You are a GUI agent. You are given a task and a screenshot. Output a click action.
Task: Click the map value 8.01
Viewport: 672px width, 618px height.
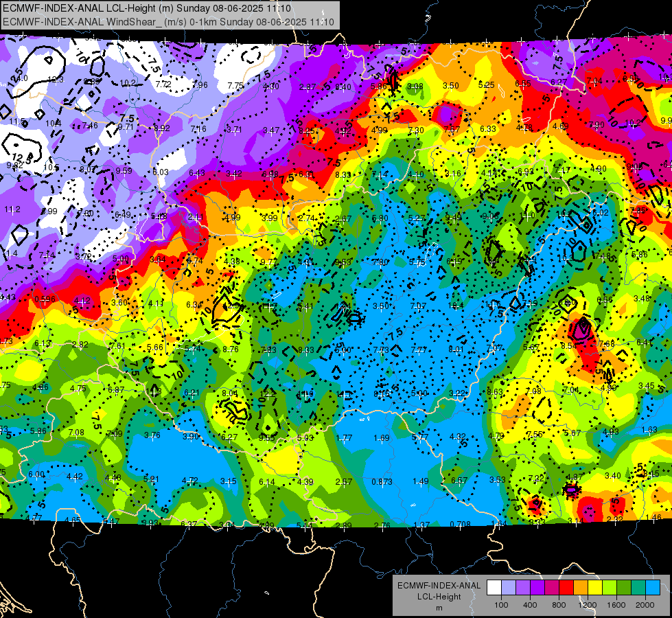pos(456,349)
